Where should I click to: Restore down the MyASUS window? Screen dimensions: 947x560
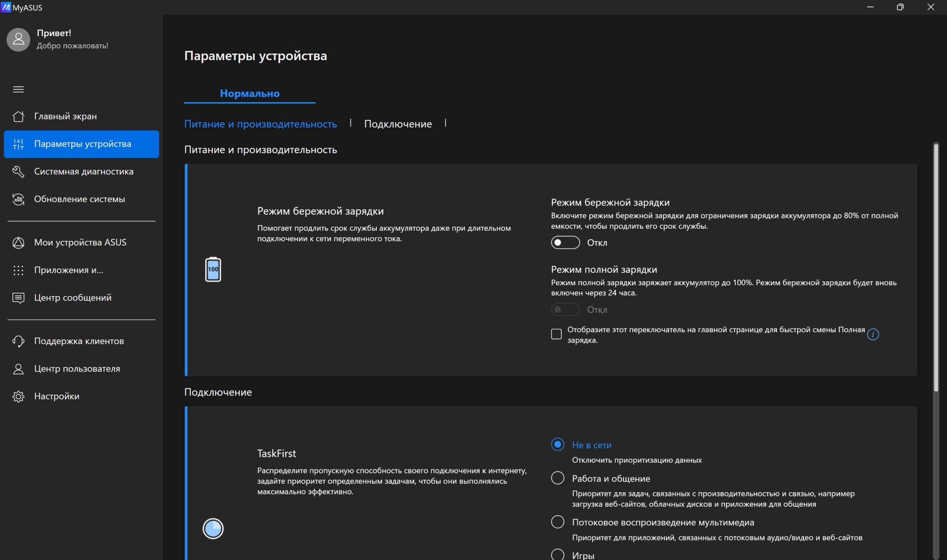(x=900, y=7)
